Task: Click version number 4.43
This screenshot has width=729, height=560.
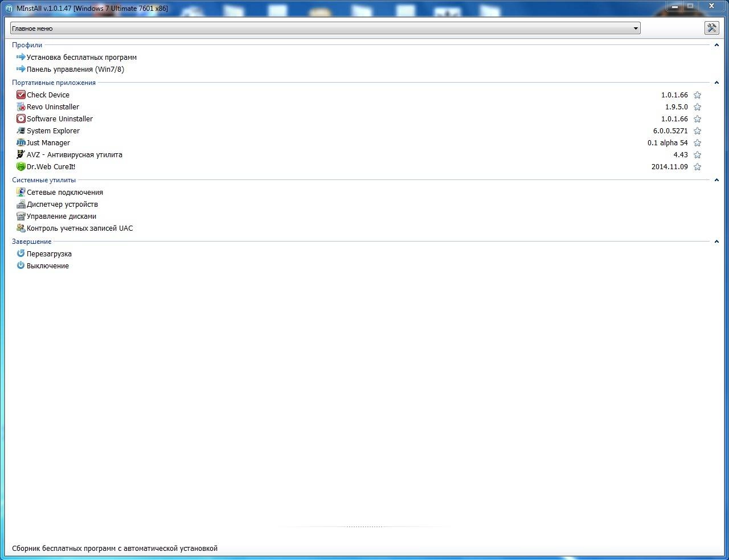Action: click(x=681, y=154)
